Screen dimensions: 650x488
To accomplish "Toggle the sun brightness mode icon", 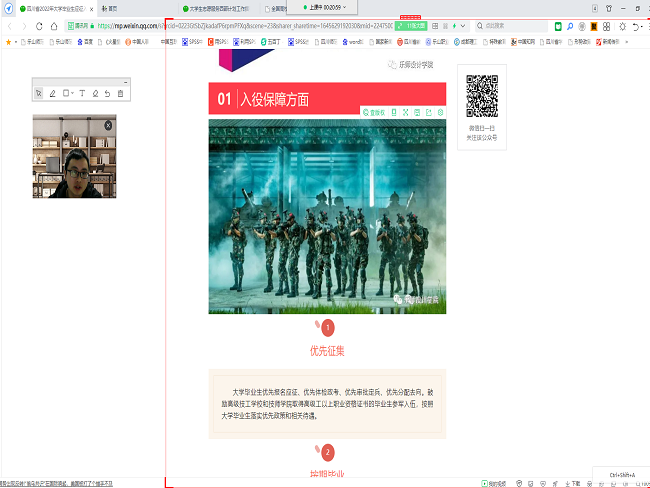I will 622,27.
